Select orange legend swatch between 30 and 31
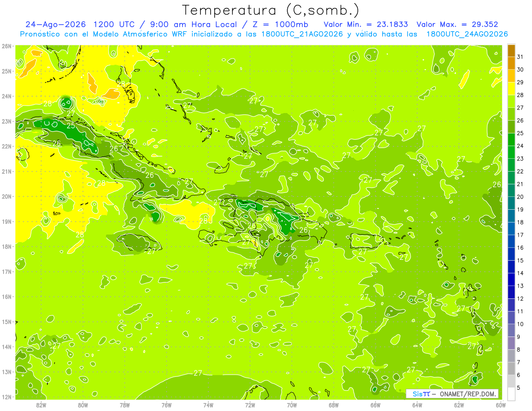The image size is (532, 411). pos(511,63)
